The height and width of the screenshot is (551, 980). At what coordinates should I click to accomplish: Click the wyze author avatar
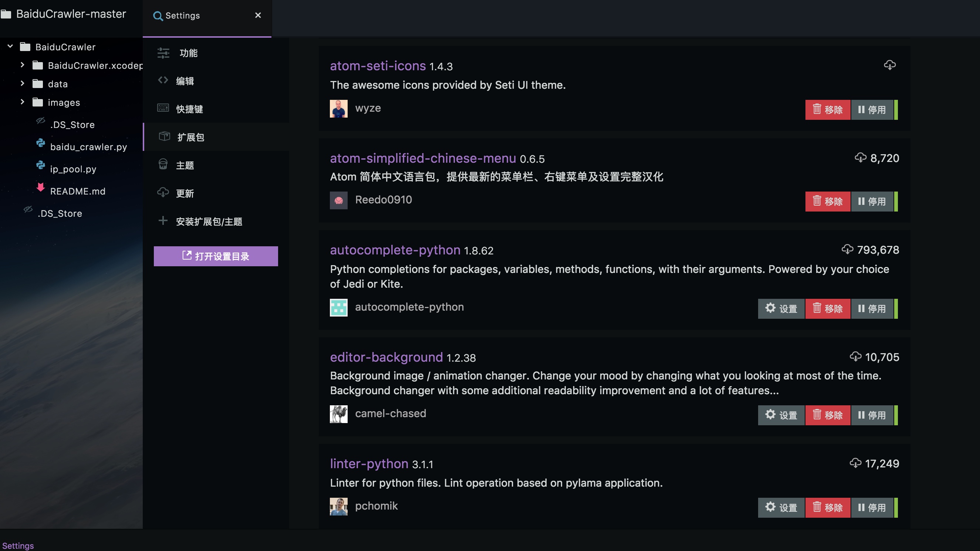click(339, 108)
